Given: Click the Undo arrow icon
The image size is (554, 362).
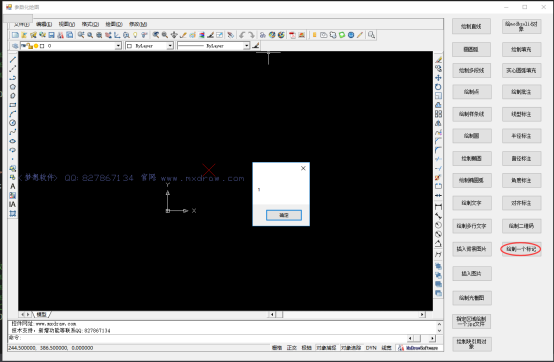Looking at the screenshot, I should pos(242,35).
